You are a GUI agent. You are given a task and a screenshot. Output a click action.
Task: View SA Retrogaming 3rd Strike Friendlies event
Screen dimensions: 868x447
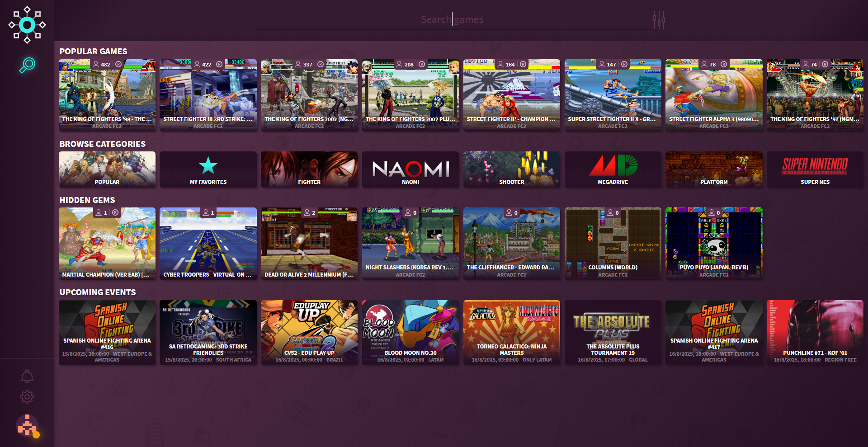pyautogui.click(x=208, y=333)
